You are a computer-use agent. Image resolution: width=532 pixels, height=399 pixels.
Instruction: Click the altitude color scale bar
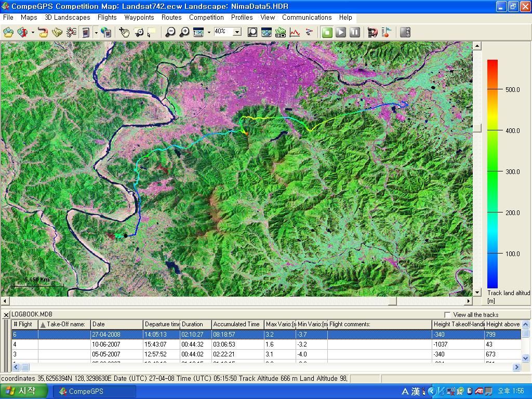[493, 174]
